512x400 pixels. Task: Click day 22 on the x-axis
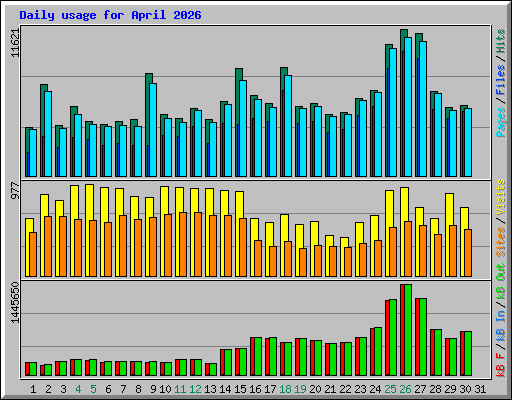pos(345,389)
